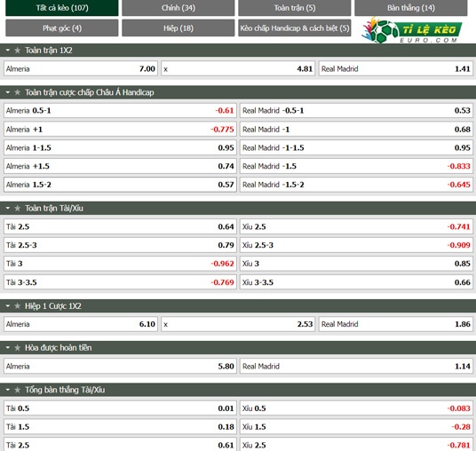
Task: Pick Almeria +1.5 at 0.74
Action: pos(120,166)
